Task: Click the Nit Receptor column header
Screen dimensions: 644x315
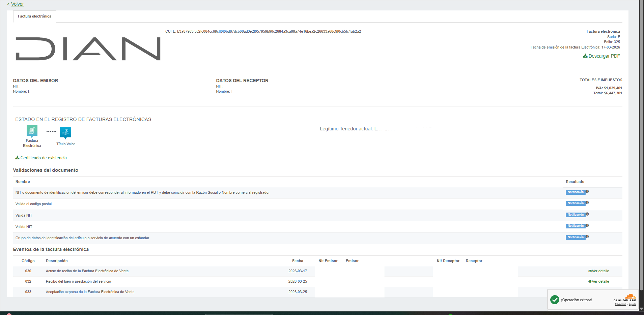Action: point(448,261)
